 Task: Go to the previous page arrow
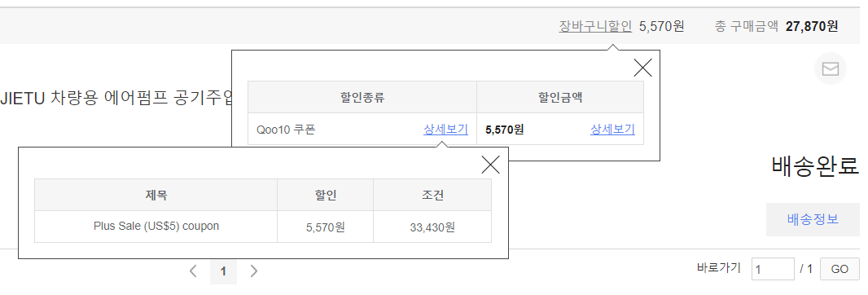tap(193, 271)
